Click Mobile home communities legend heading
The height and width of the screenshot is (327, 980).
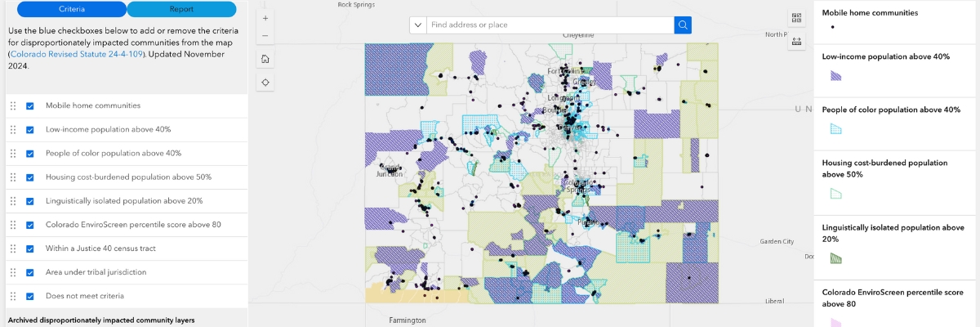[x=871, y=12]
